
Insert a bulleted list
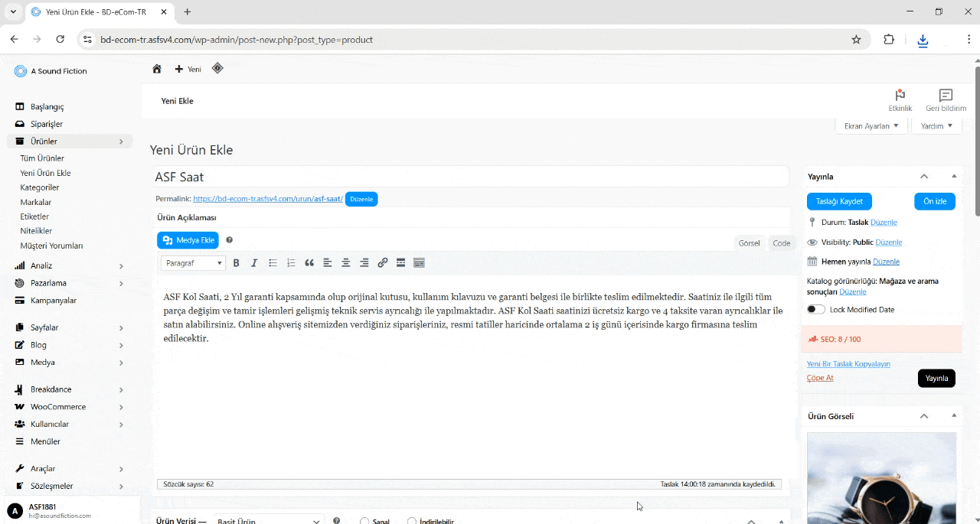coord(273,263)
